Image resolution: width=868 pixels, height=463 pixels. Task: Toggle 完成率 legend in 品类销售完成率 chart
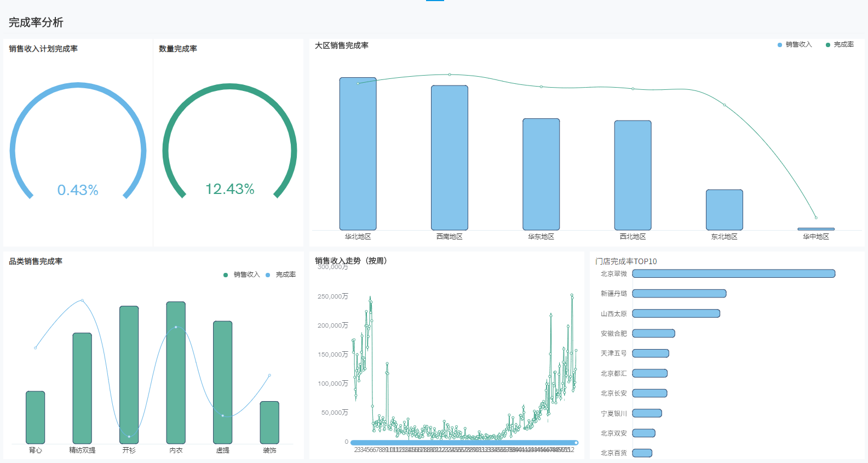pos(281,275)
